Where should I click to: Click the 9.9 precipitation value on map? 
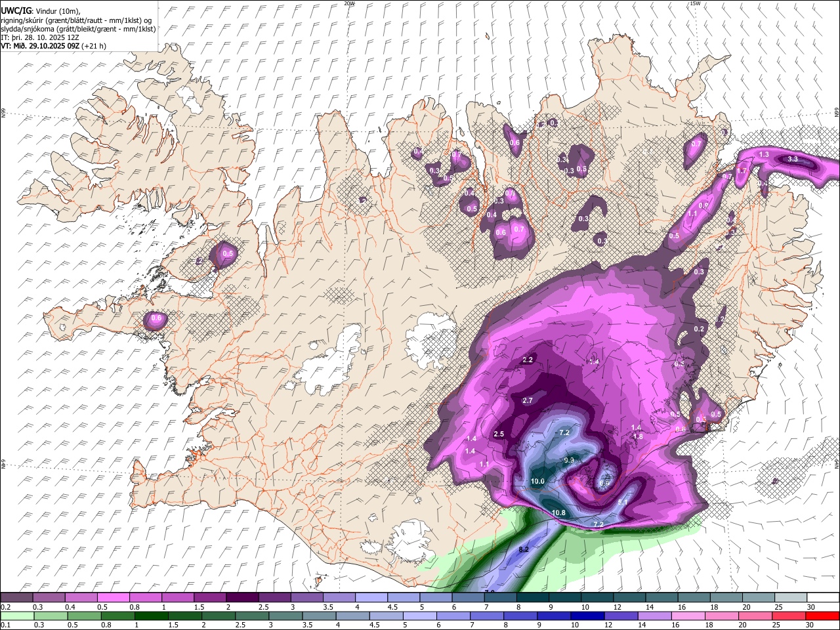click(x=569, y=460)
